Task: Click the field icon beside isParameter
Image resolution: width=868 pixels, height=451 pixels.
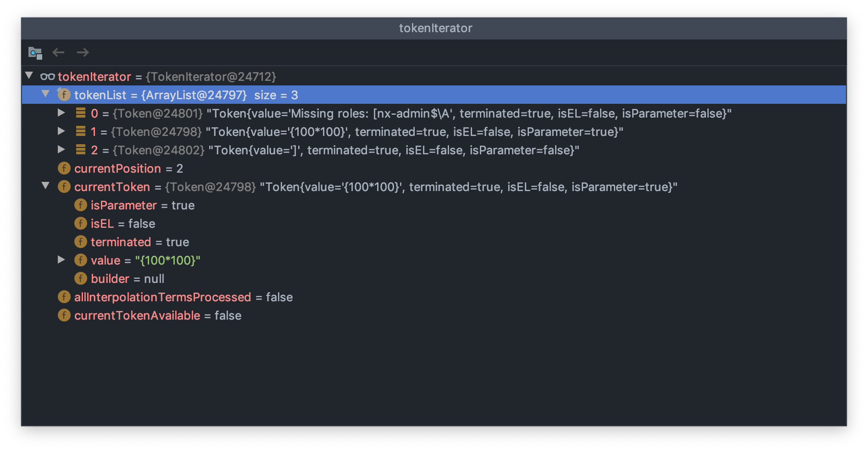Action: 81,205
